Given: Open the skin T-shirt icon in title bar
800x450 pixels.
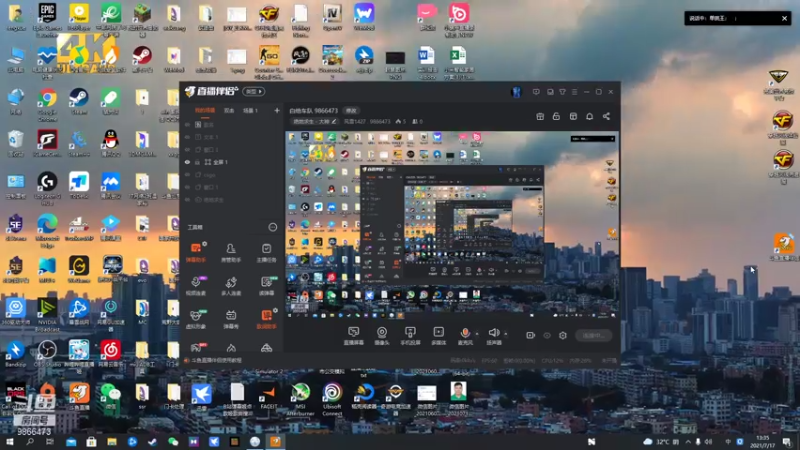Looking at the screenshot, I should 562,92.
